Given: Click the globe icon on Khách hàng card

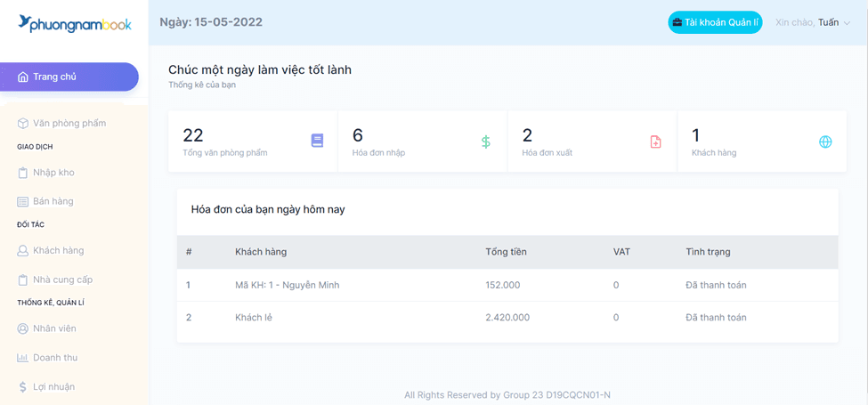Looking at the screenshot, I should tap(825, 142).
